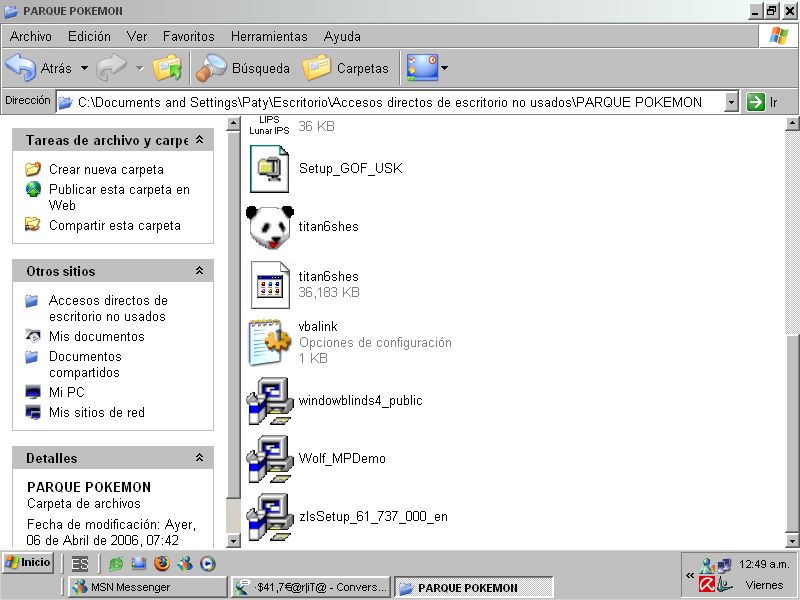This screenshot has width=800, height=600.
Task: Select the titan6shes 36,183 KB file icon
Action: 270,285
